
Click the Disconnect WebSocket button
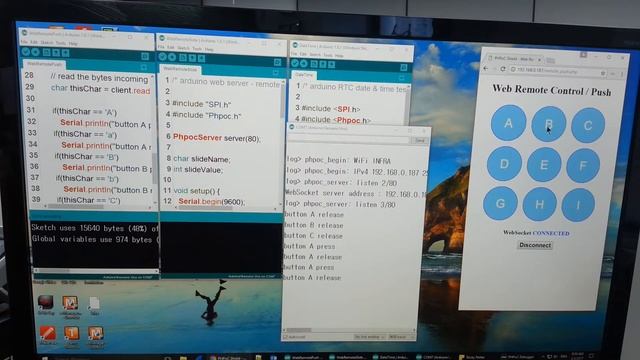(x=535, y=245)
